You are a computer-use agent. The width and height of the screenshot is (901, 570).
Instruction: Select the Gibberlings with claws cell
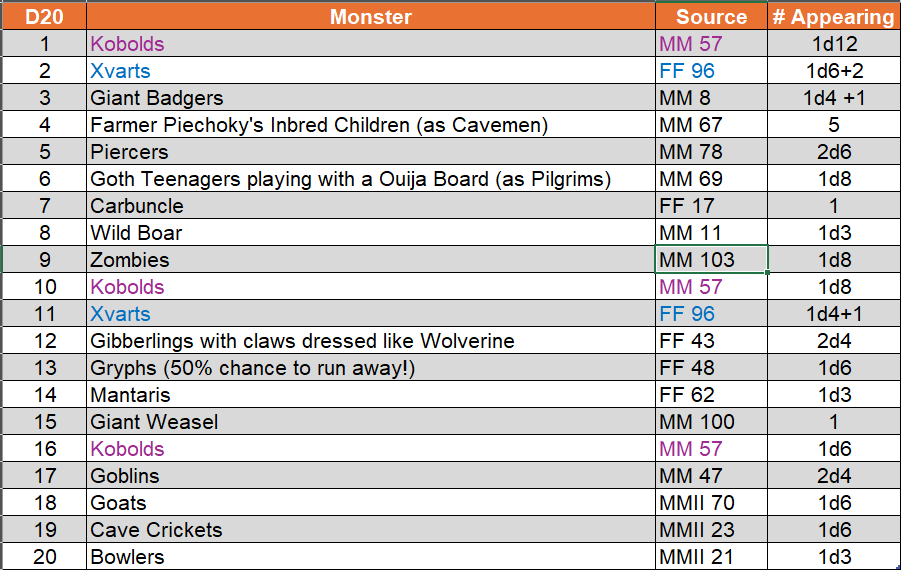(x=371, y=341)
